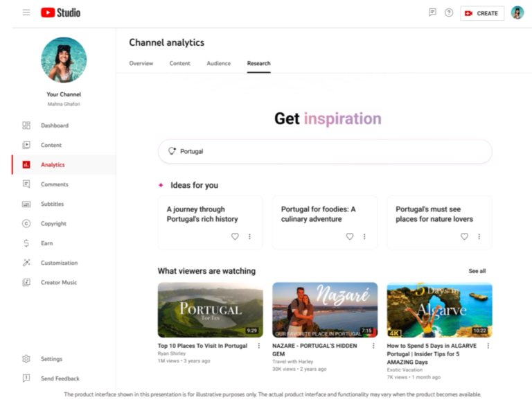Click Send Feedback label in sidebar
The width and height of the screenshot is (532, 402).
[60, 378]
